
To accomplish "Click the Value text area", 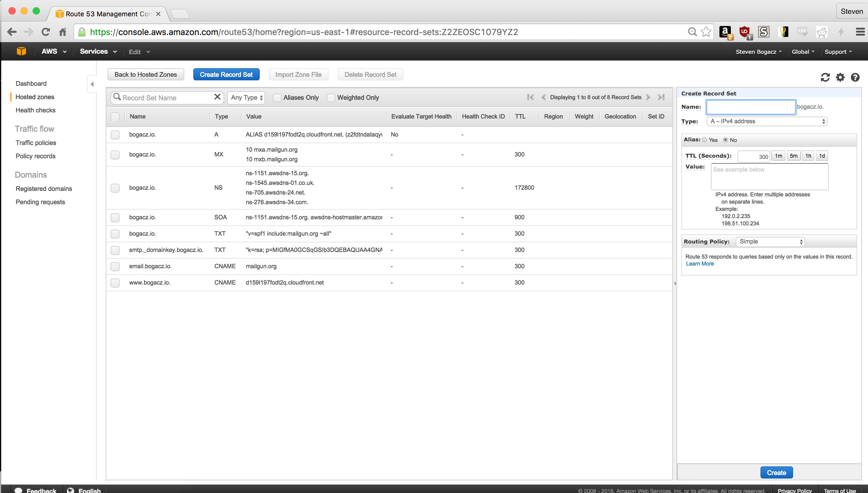I will (x=770, y=177).
